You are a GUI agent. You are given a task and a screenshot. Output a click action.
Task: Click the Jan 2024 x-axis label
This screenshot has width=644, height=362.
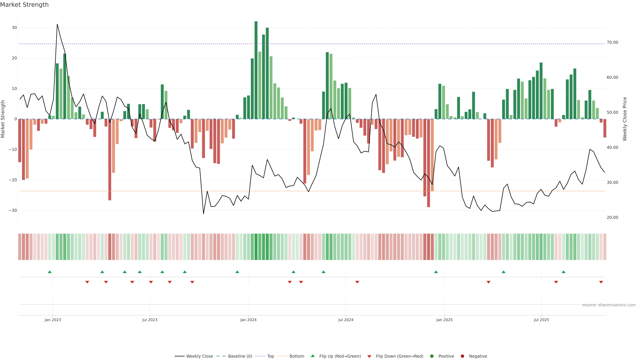(x=248, y=320)
